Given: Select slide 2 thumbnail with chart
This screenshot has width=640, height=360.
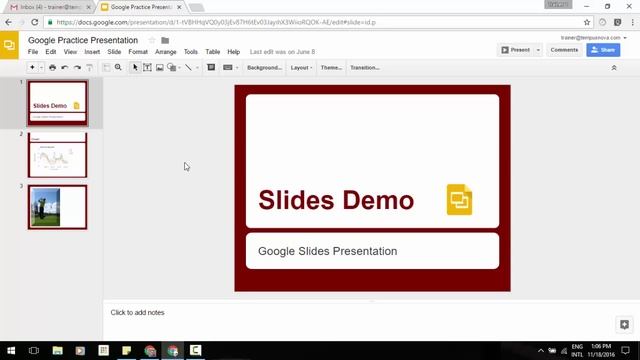Looking at the screenshot, I should click(x=58, y=155).
